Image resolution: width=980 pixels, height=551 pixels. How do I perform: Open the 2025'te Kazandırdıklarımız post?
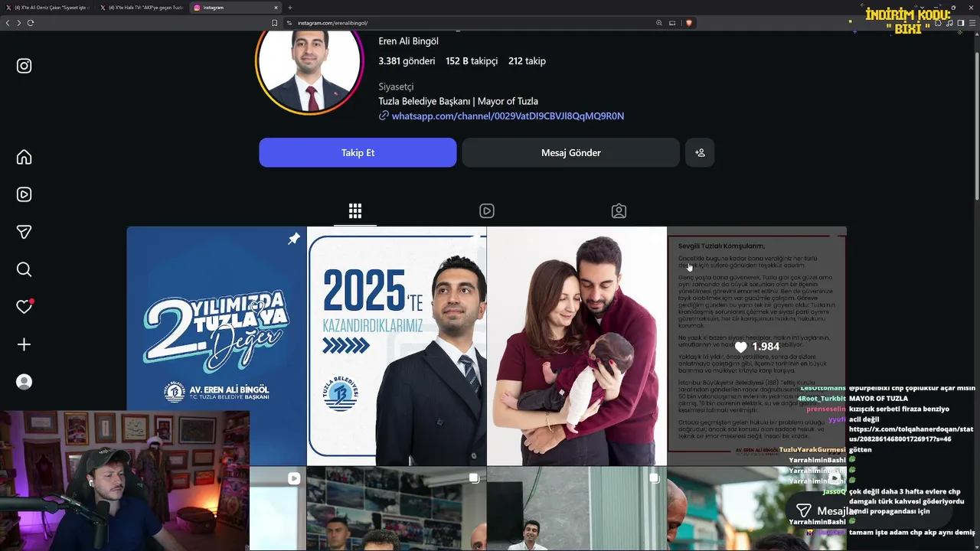coord(397,346)
